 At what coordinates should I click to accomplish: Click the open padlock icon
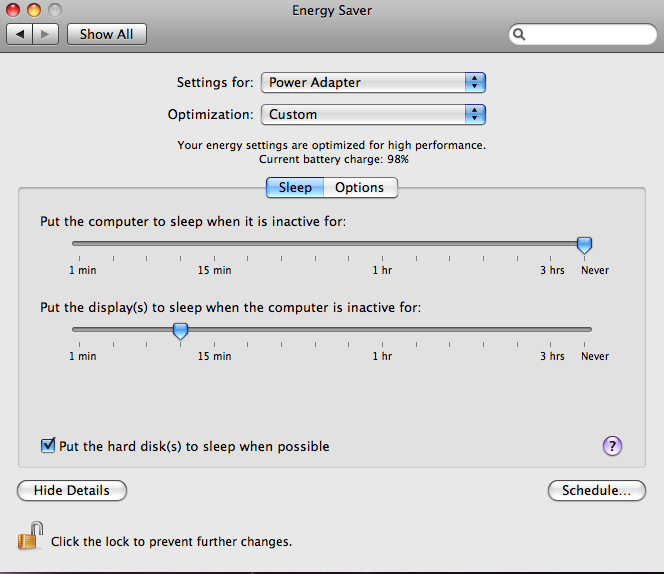pos(30,536)
